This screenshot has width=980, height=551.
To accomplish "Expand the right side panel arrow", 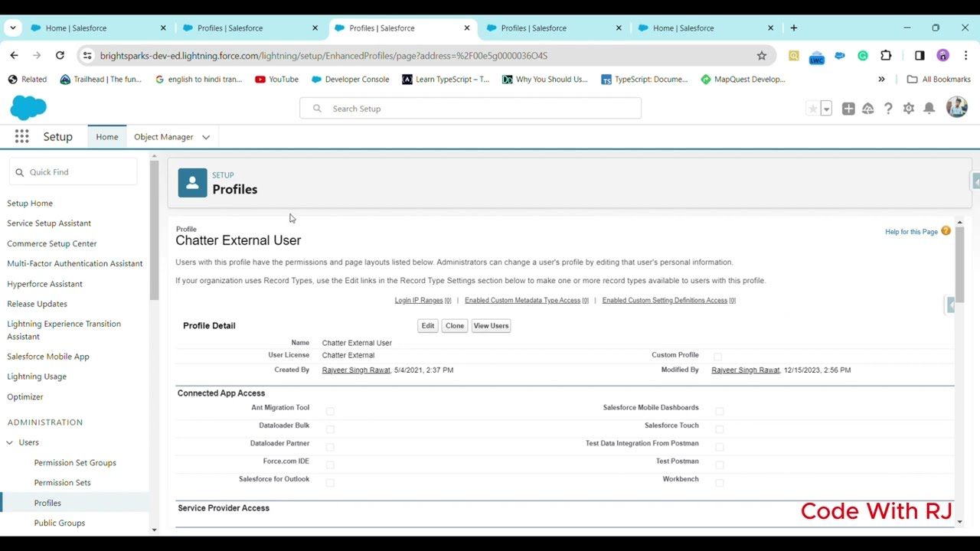I will [x=951, y=305].
